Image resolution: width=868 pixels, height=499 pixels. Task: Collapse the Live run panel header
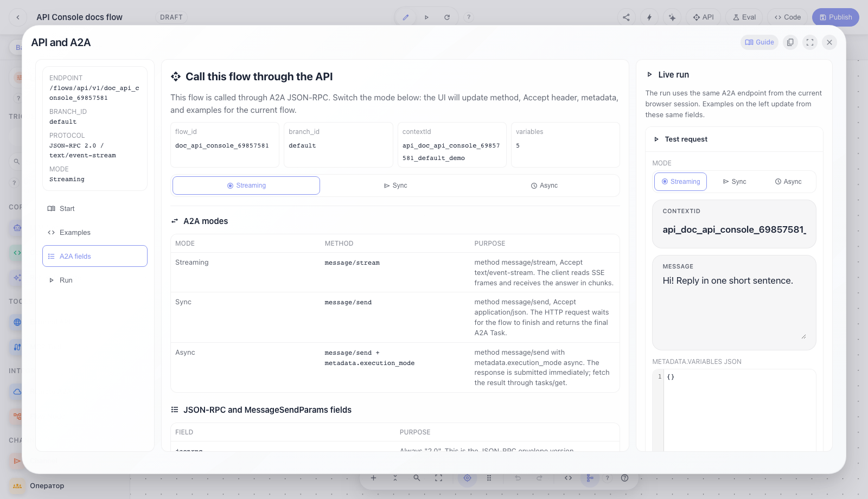click(668, 75)
